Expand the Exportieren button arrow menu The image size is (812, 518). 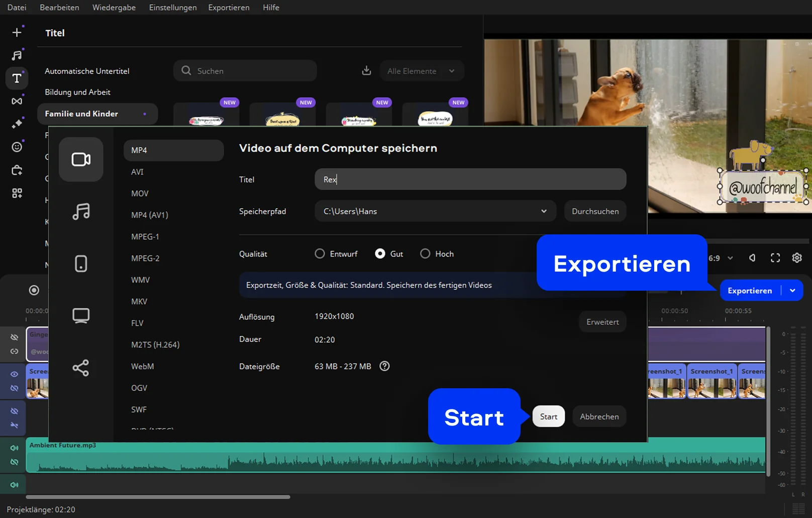(x=792, y=291)
